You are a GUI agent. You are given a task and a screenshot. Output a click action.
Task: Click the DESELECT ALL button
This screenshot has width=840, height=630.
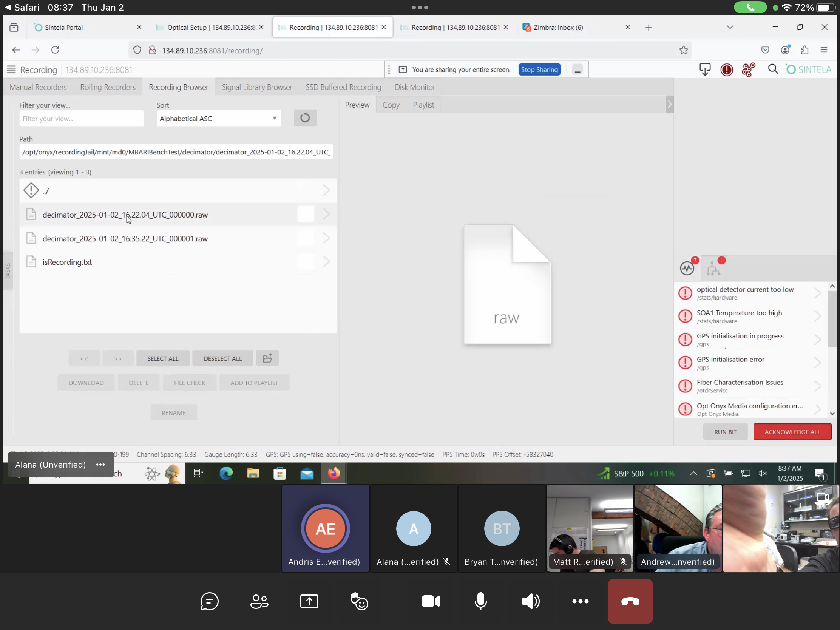[x=222, y=358]
